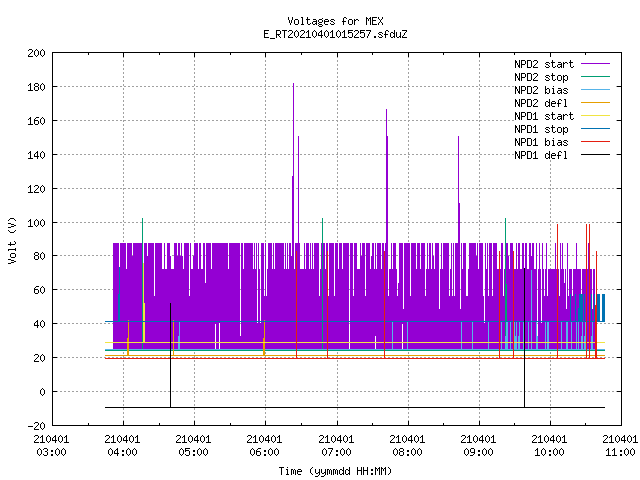
Task: Click the purple spike peaking near 166 V
Action: pyautogui.click(x=387, y=176)
